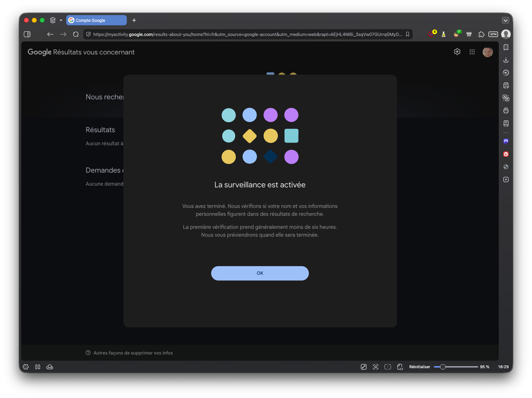This screenshot has width=532, height=398.
Task: Open the Mastodon web panel
Action: pyautogui.click(x=506, y=141)
